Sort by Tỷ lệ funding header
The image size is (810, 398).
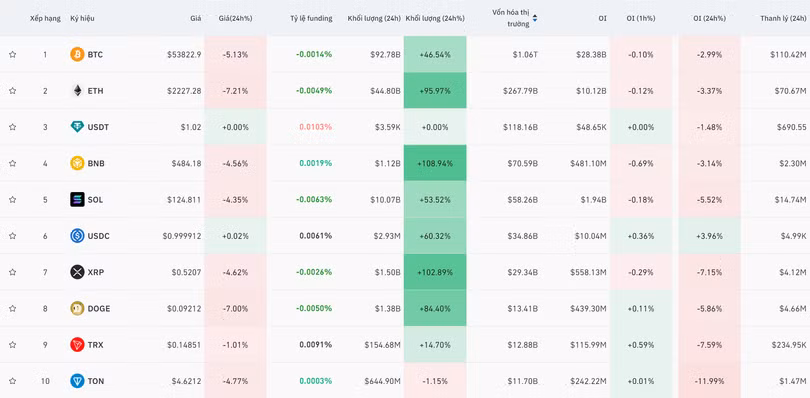click(311, 18)
